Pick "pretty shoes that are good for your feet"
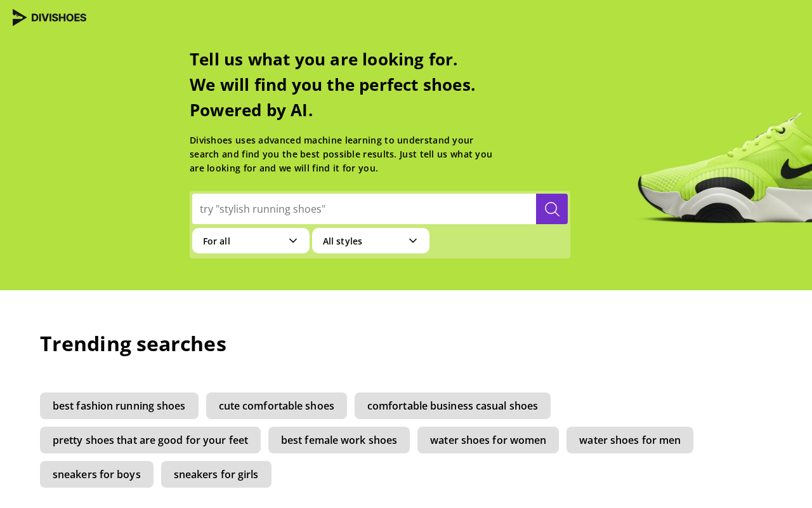The image size is (812, 508). [150, 440]
